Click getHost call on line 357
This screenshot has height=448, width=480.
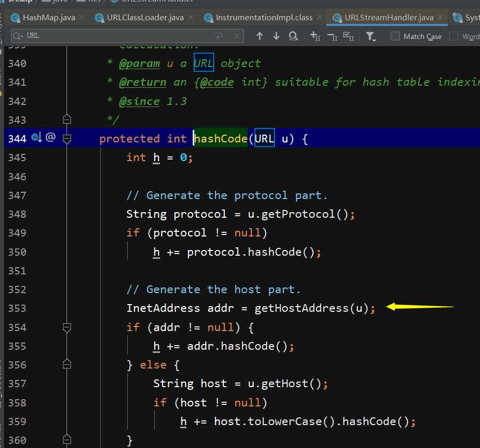point(285,384)
